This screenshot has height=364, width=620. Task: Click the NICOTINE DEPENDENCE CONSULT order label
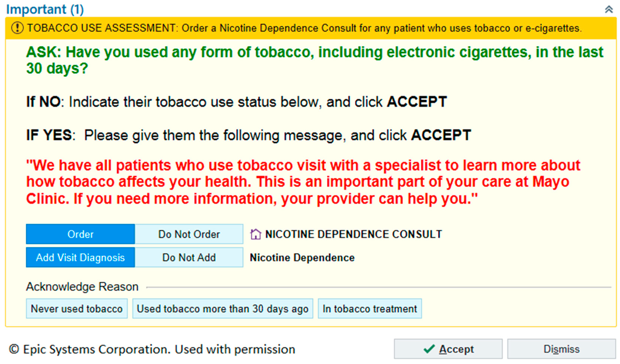click(353, 234)
